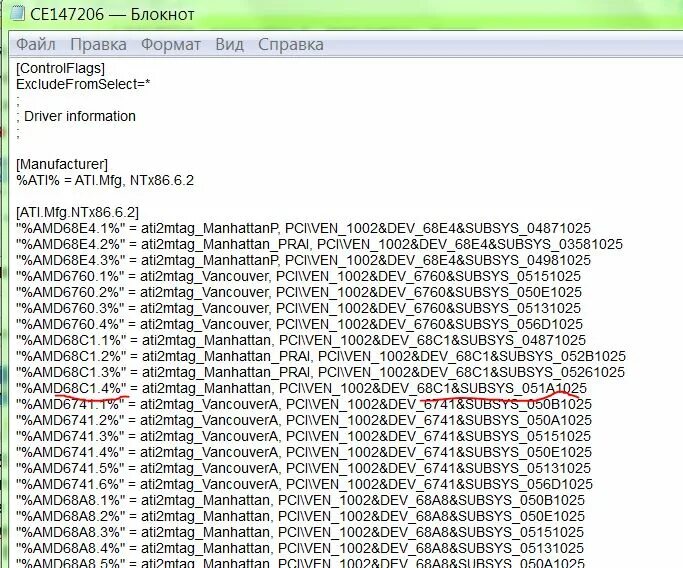683x568 pixels.
Task: Click the %AMD6741.3% VancouverA line
Action: [x=304, y=436]
